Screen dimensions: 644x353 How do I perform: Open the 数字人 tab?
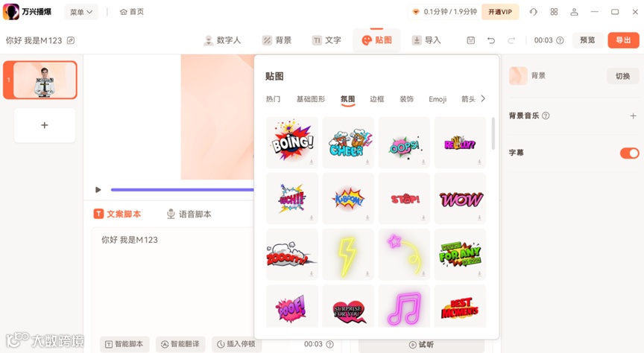click(x=222, y=40)
